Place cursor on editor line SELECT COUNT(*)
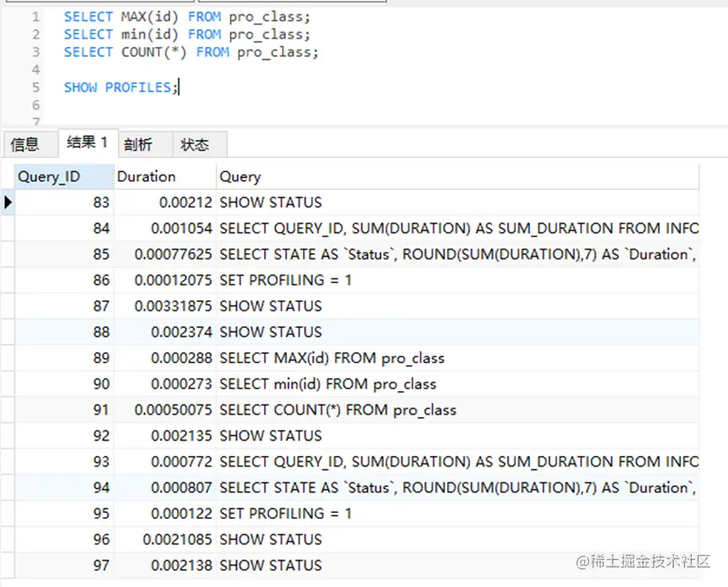The width and height of the screenshot is (728, 587). 191,52
